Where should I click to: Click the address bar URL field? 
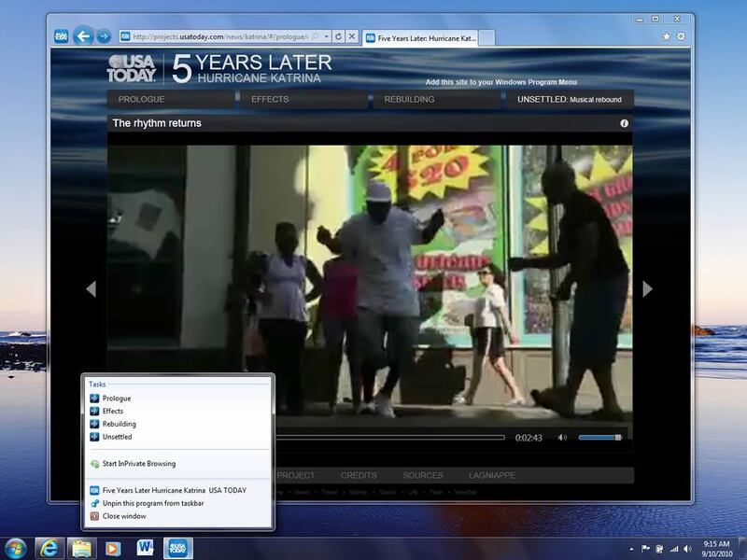219,36
